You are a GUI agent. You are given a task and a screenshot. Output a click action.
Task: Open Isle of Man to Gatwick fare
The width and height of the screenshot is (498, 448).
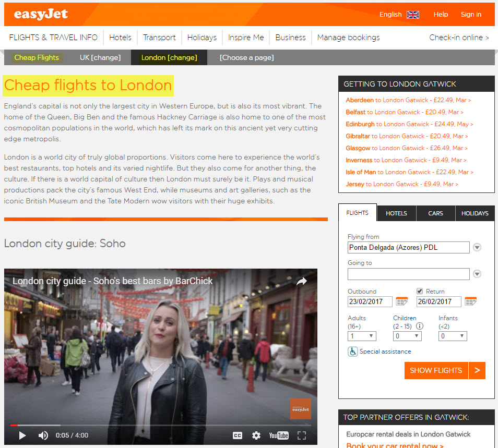point(409,172)
